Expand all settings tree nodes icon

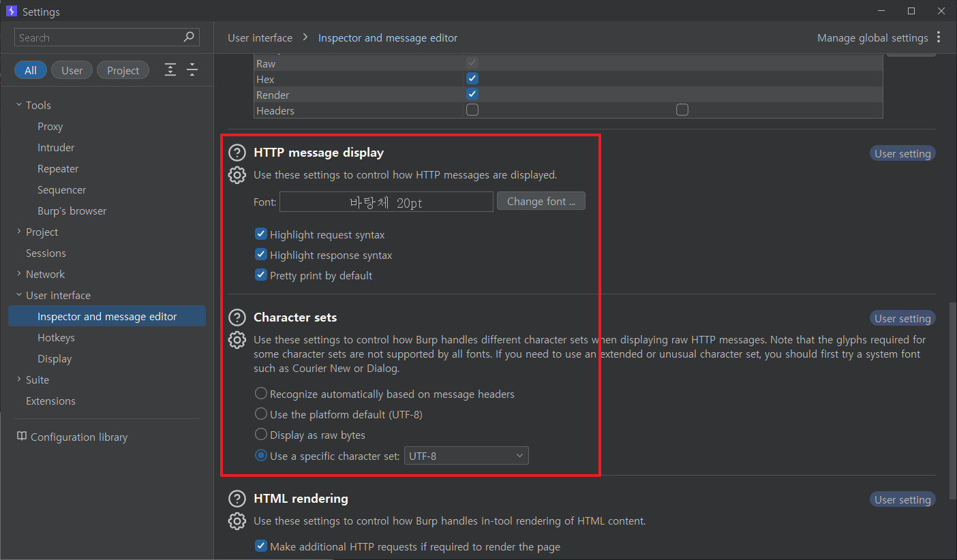click(x=170, y=70)
